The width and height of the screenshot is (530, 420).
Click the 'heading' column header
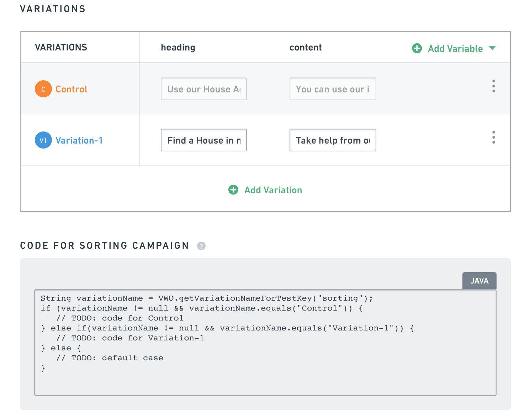click(x=178, y=48)
